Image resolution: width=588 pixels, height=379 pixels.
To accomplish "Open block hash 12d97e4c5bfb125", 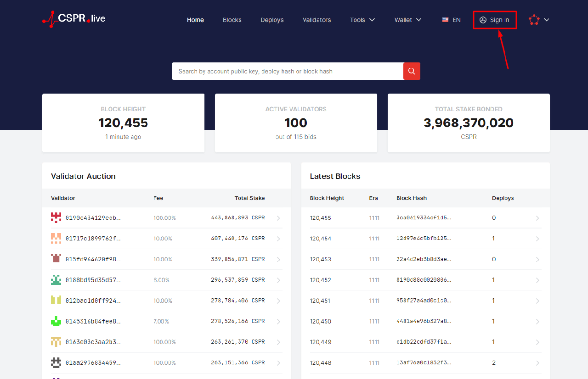I will [x=424, y=239].
